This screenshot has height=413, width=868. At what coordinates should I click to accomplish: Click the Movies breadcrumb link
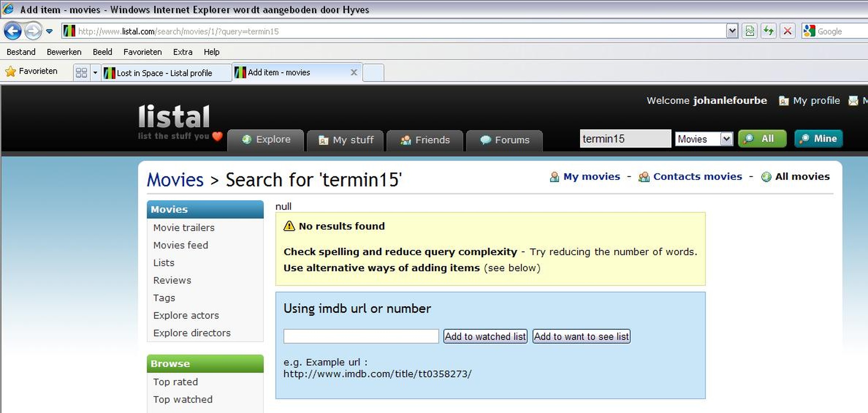click(175, 180)
